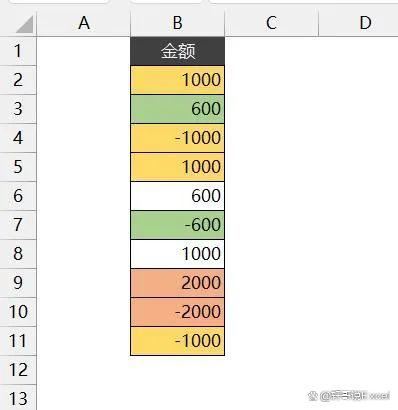The height and width of the screenshot is (410, 398).
Task: Click orange cell B9 with 2000
Action: (178, 283)
